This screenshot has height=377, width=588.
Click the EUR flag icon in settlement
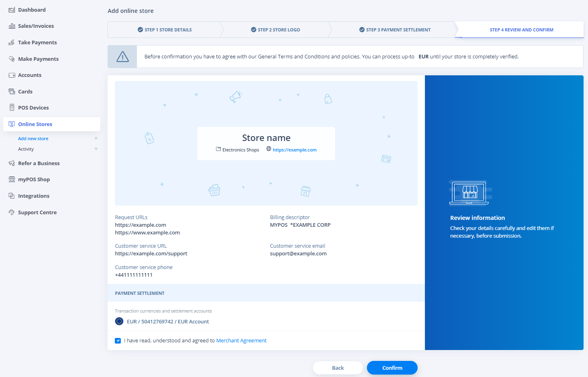click(119, 321)
